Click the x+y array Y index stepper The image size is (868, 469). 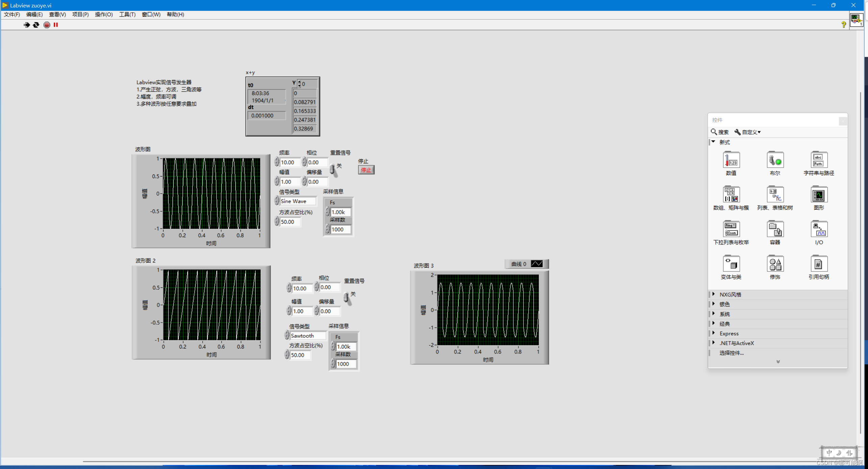pos(299,84)
